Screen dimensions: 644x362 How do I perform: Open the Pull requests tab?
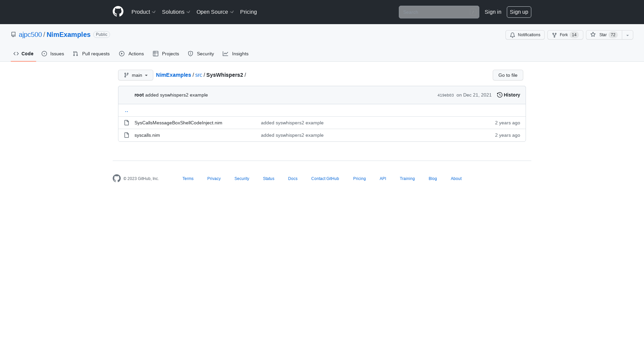tap(91, 54)
